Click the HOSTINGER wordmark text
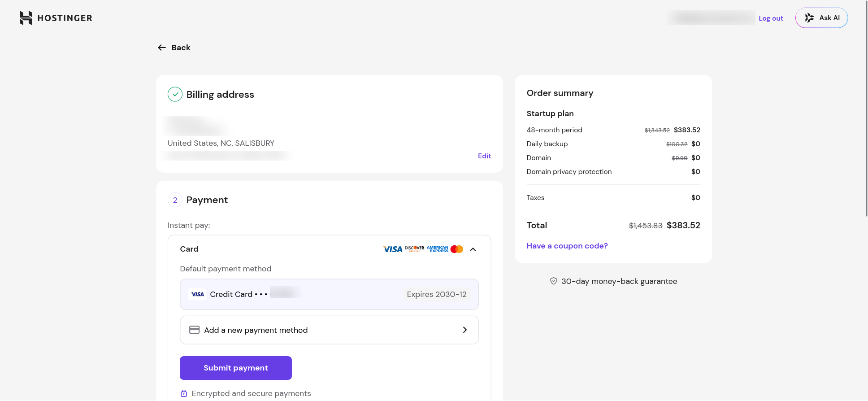This screenshot has height=401, width=868. coord(65,18)
